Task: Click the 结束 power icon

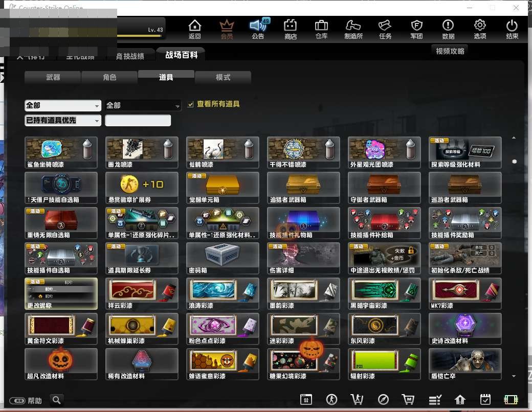Action: click(x=512, y=26)
